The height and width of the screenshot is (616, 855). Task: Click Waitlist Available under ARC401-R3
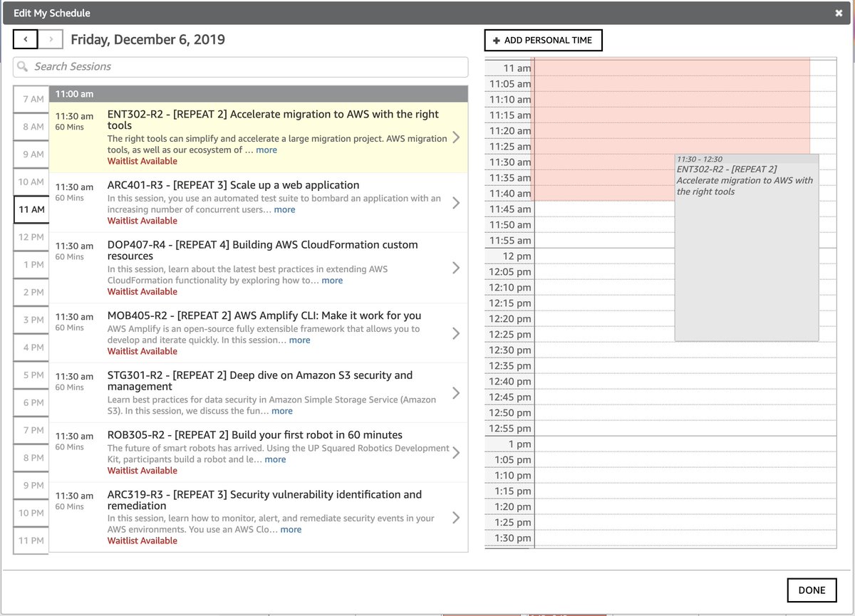point(142,221)
